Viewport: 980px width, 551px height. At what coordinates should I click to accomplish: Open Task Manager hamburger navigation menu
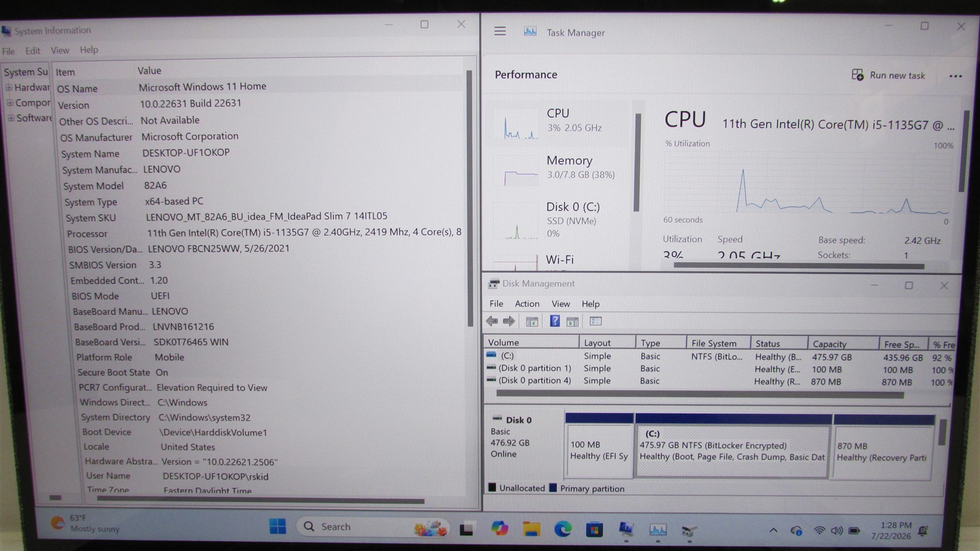[x=500, y=31]
